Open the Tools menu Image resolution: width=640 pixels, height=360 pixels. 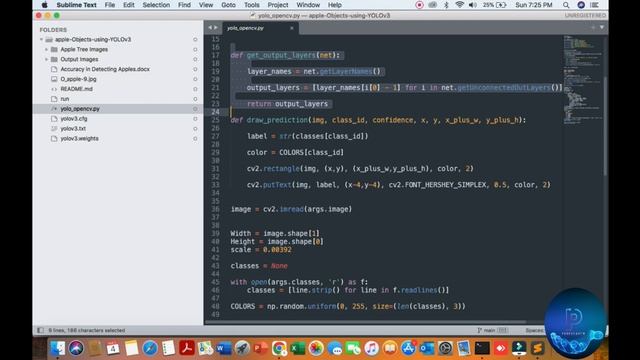[x=251, y=5]
